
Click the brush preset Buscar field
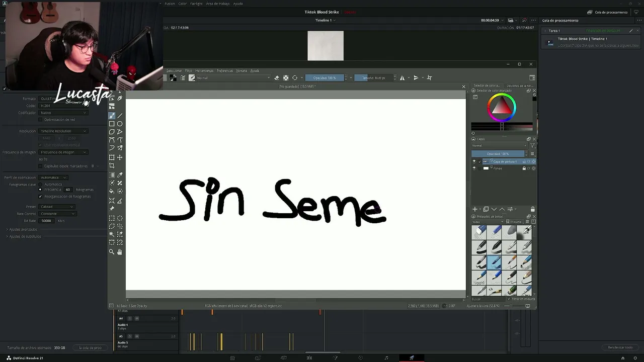488,299
